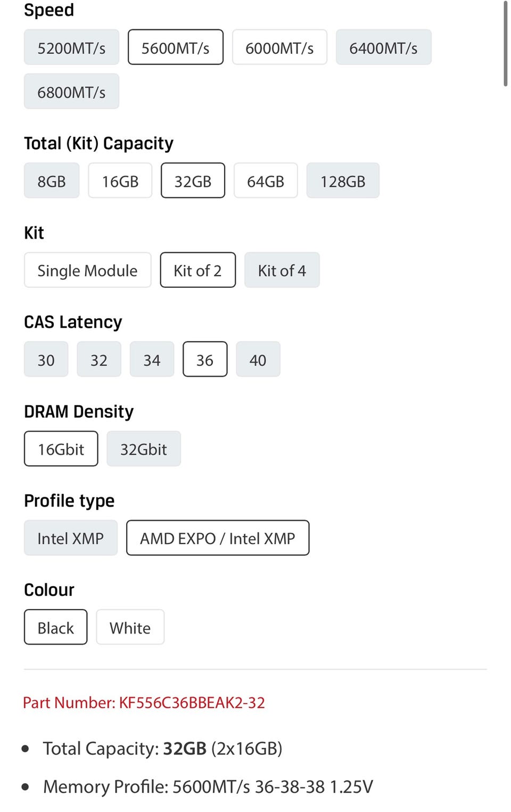
Task: Select 8GB total capacity
Action: [52, 181]
